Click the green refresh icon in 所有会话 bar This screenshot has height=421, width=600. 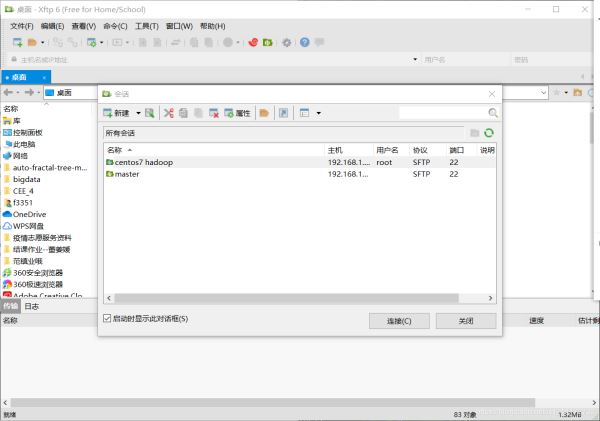[489, 132]
